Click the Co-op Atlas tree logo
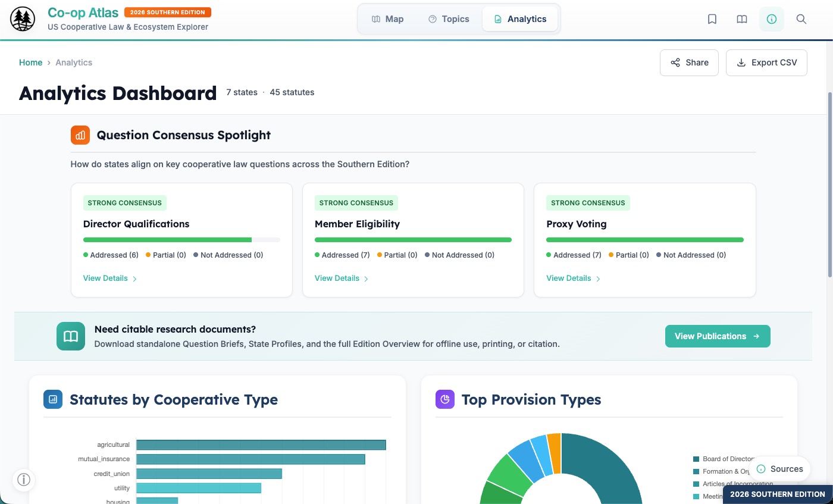The image size is (833, 504). 23,19
